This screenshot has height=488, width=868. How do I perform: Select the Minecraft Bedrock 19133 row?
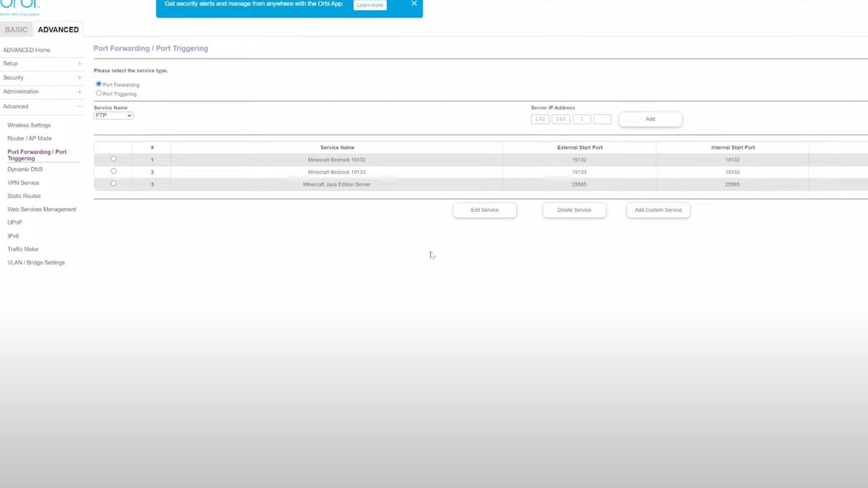114,171
